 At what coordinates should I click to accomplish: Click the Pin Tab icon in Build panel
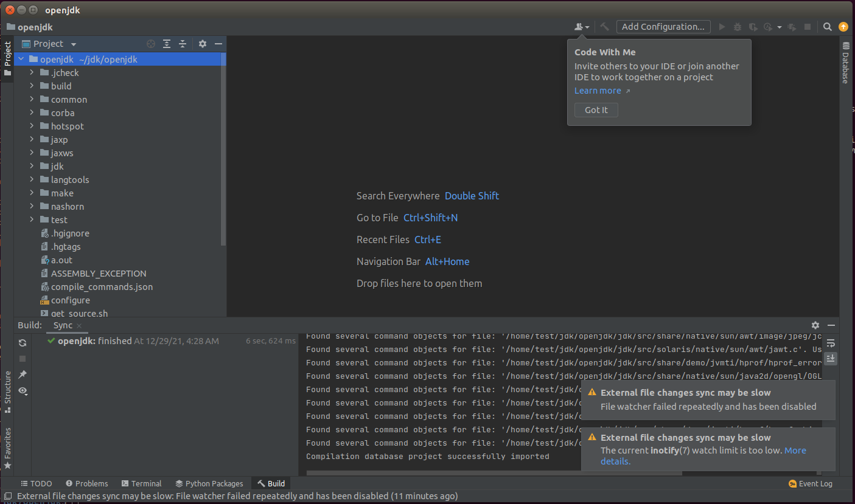[23, 375]
